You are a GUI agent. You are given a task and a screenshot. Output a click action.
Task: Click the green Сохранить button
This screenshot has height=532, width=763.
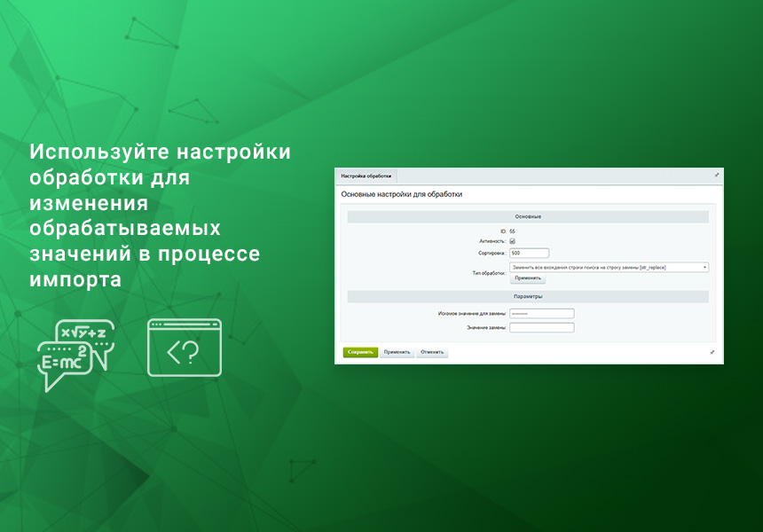coord(363,351)
